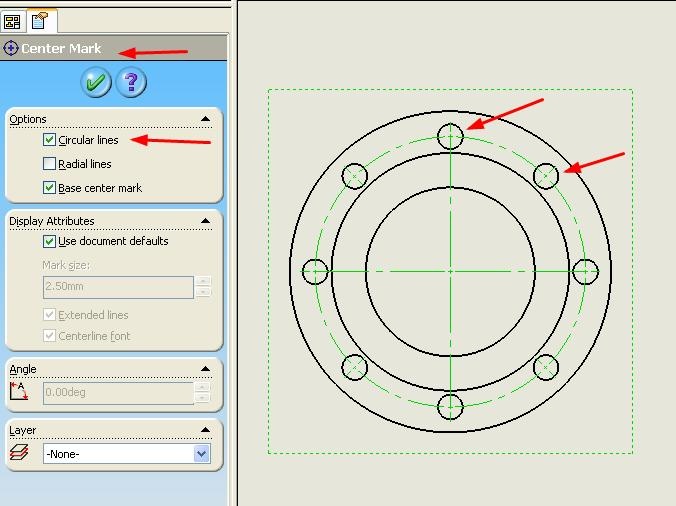Viewport: 676px width, 506px height.
Task: Open the FeatureManager design tree tab
Action: [x=13, y=22]
